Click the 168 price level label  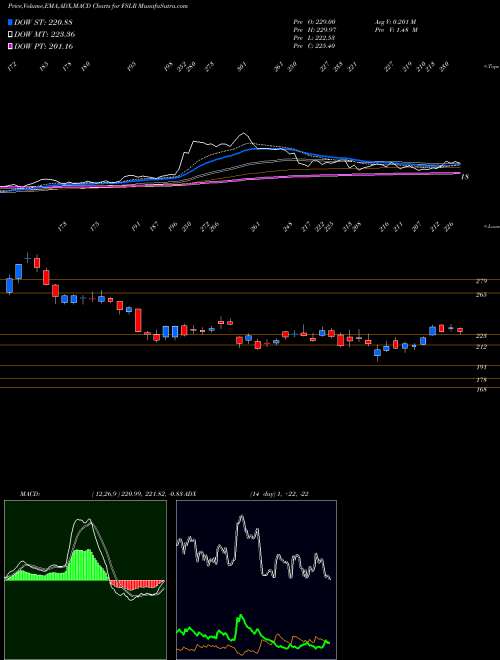point(483,390)
